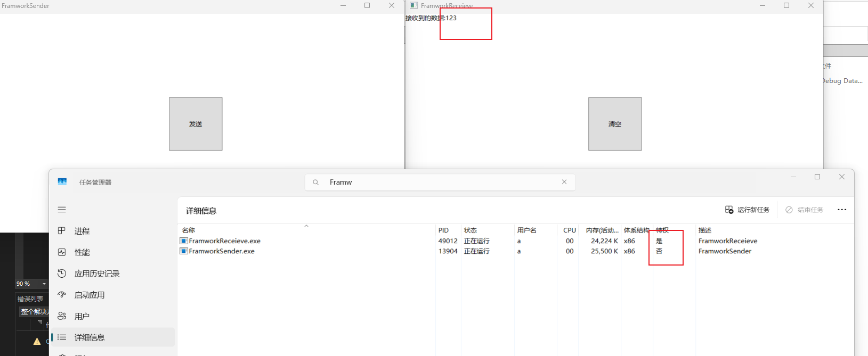Click the 详细信息 list icon
The height and width of the screenshot is (356, 868).
click(x=62, y=337)
